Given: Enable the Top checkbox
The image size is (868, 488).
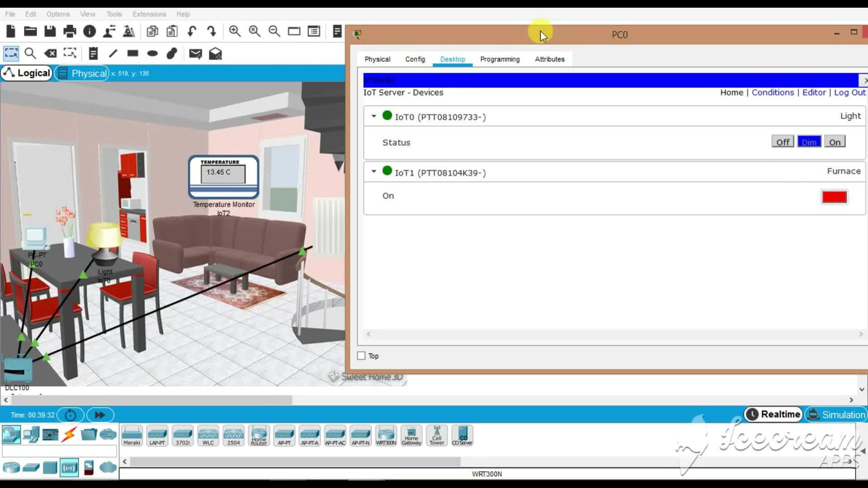Looking at the screenshot, I should [361, 356].
